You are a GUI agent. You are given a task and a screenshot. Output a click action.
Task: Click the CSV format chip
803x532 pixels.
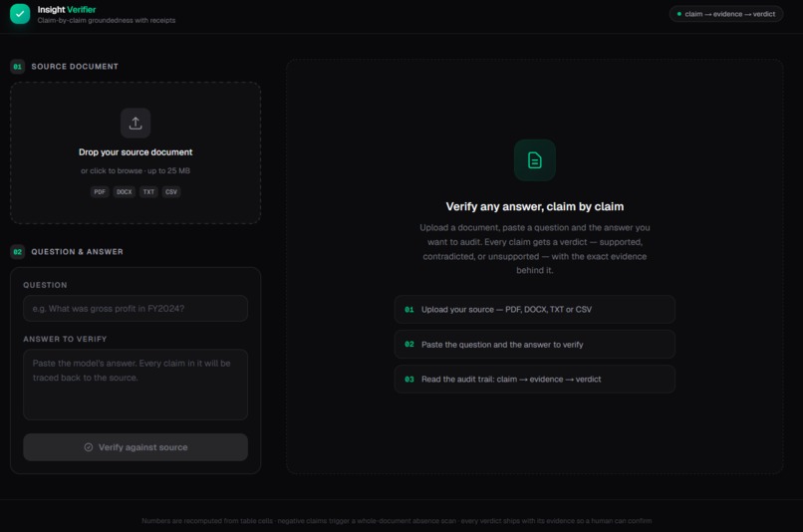[x=171, y=192]
